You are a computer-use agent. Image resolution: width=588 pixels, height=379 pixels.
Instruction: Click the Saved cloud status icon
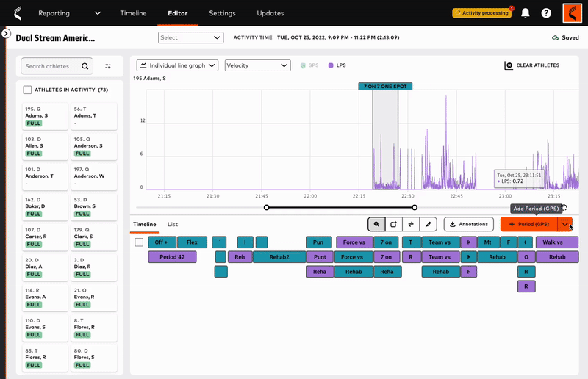(556, 38)
